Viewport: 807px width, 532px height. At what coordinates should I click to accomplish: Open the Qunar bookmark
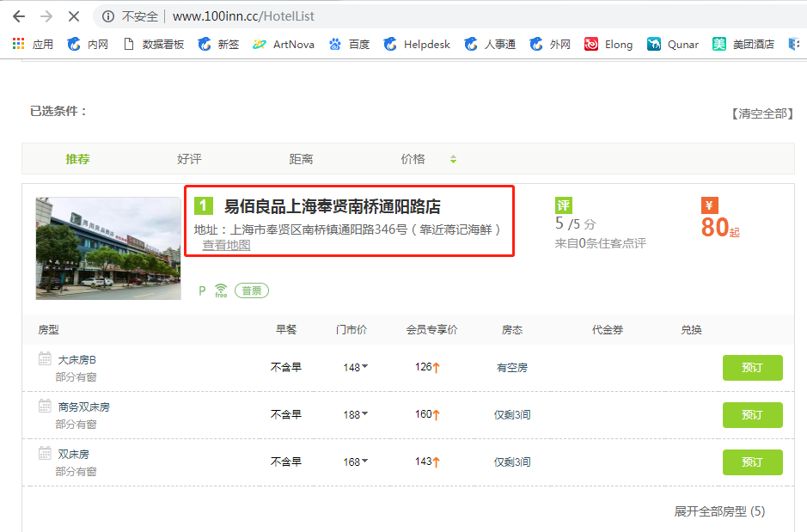pyautogui.click(x=673, y=44)
